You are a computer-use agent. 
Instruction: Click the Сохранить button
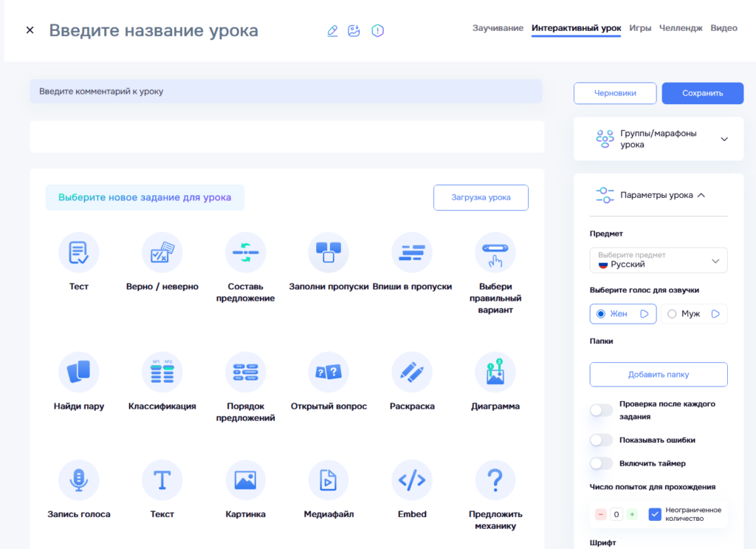pos(702,92)
